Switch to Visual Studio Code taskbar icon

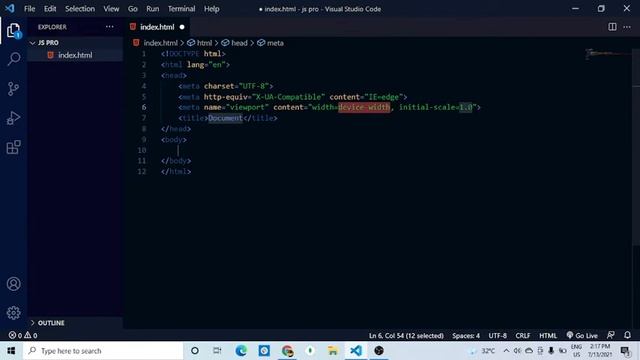pyautogui.click(x=356, y=351)
